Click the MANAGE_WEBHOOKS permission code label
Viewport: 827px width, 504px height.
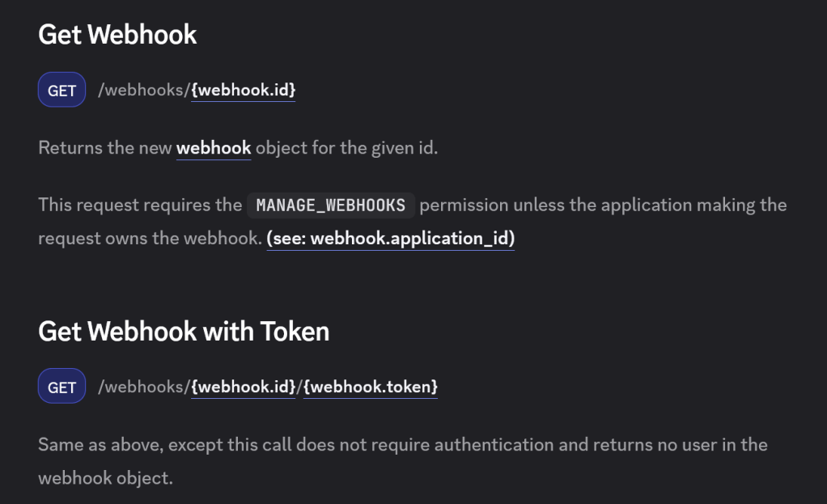click(330, 205)
